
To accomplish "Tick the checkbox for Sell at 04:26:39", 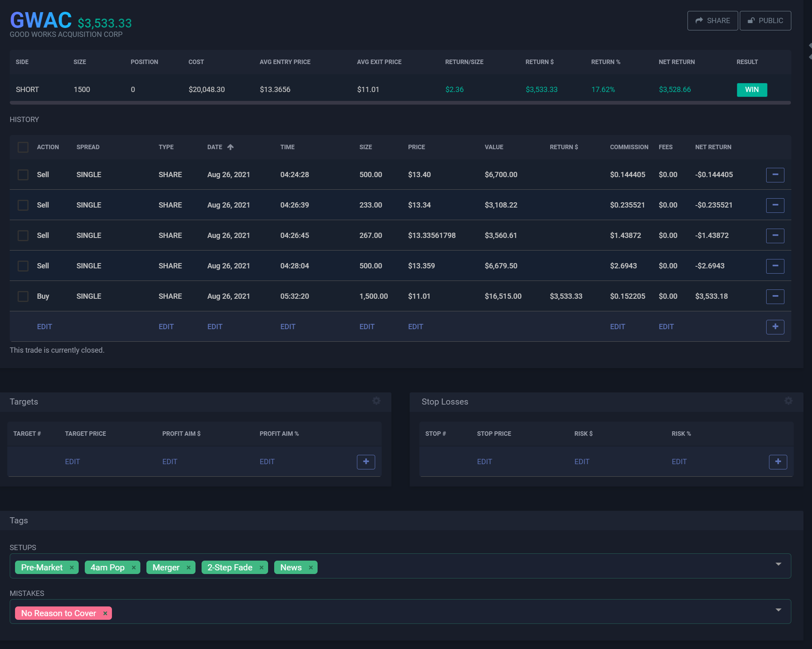I will [x=23, y=205].
